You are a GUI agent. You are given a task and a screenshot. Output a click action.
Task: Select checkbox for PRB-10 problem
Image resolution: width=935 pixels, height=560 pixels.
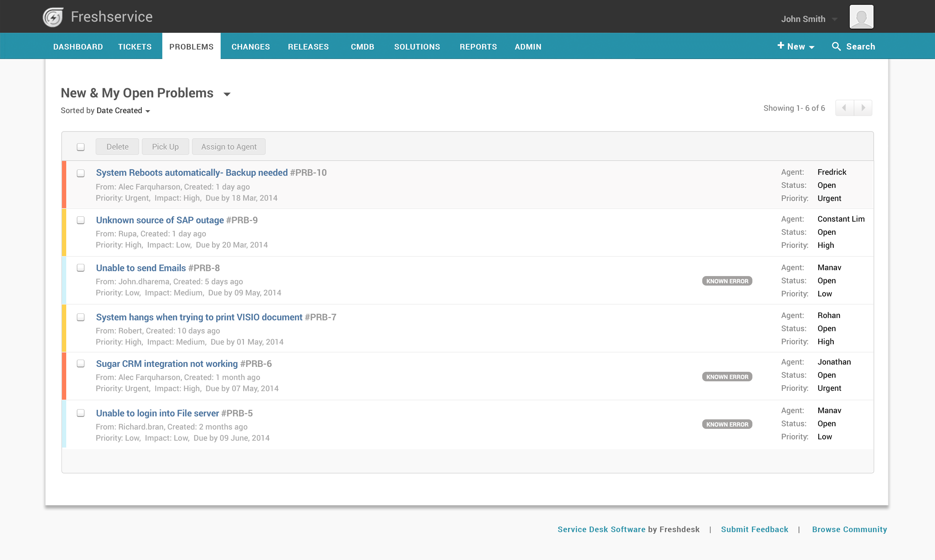(x=81, y=173)
